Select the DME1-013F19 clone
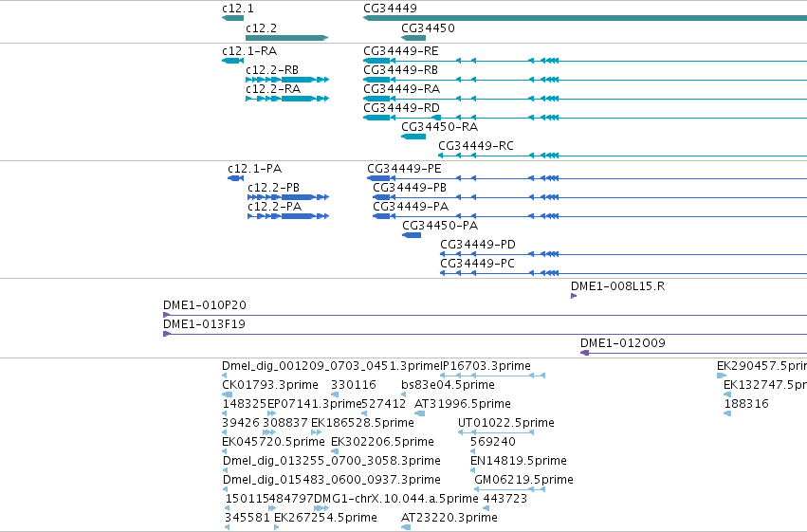Screen dimensions: 807x532 click(x=485, y=334)
